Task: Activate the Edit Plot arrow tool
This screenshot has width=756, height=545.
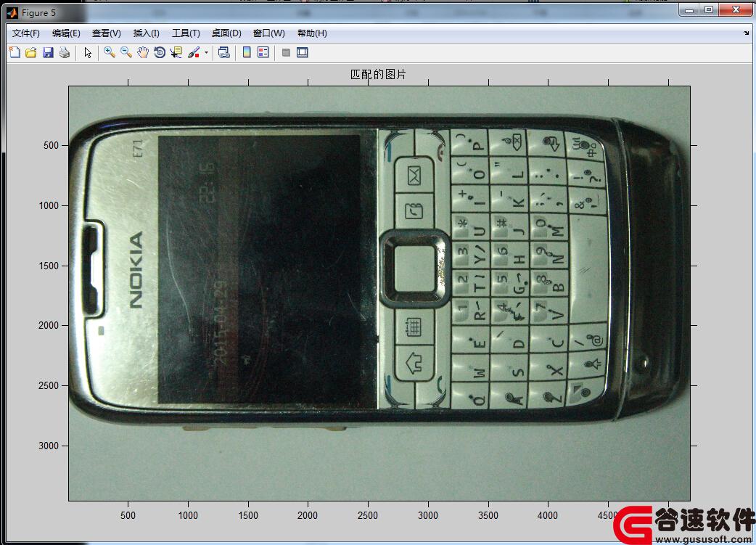Action: 88,52
